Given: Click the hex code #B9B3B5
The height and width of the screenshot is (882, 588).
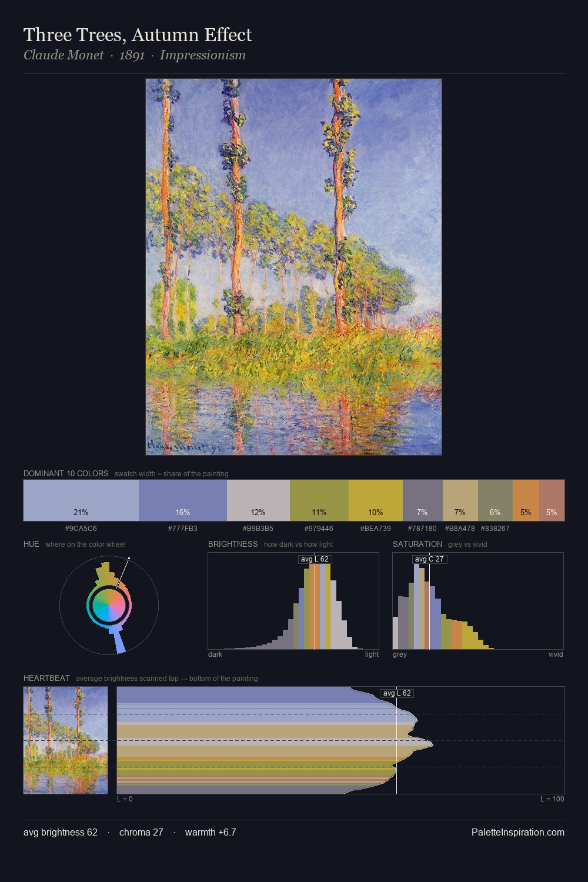Looking at the screenshot, I should (258, 529).
